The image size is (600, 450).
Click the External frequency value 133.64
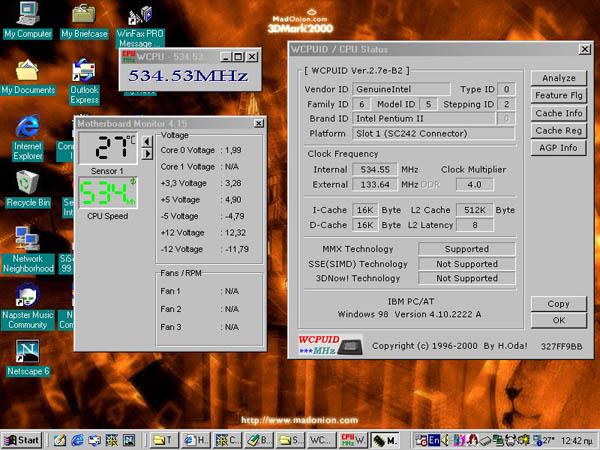click(x=375, y=184)
